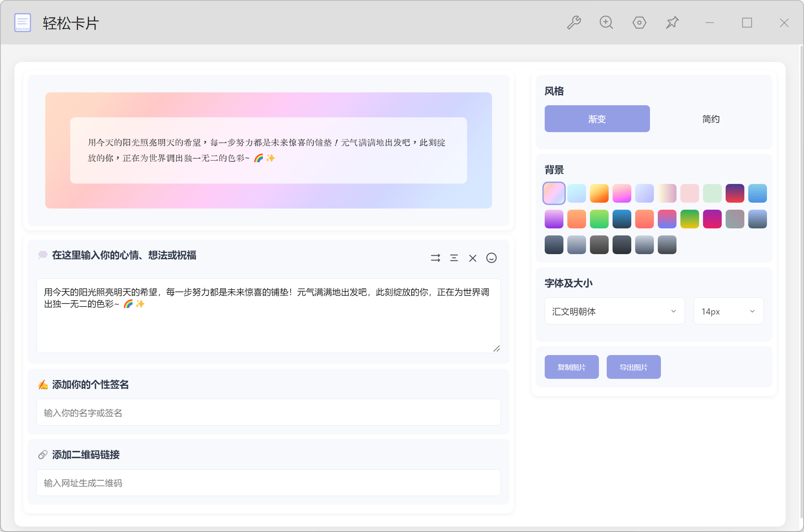
Task: Click the mood text input area
Action: tap(269, 316)
